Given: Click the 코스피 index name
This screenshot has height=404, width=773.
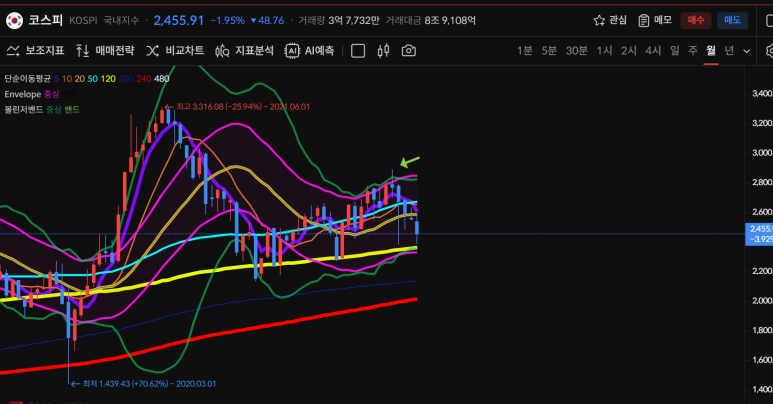Looking at the screenshot, I should pyautogui.click(x=45, y=20).
